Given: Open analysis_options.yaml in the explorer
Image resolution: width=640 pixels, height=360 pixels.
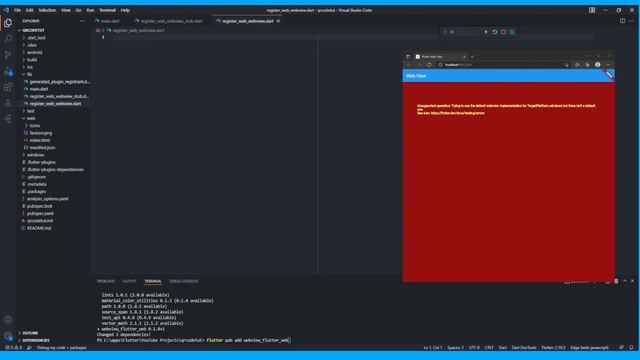Looking at the screenshot, I should 48,199.
